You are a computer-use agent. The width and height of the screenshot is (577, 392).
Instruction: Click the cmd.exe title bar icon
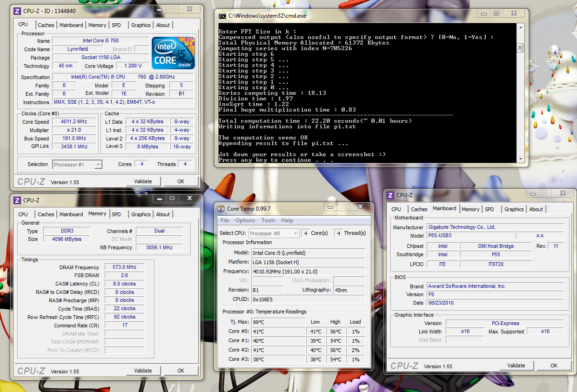click(223, 15)
